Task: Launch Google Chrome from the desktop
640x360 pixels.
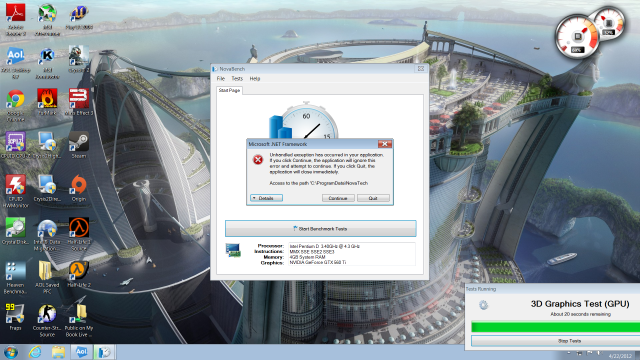Action: (x=16, y=105)
